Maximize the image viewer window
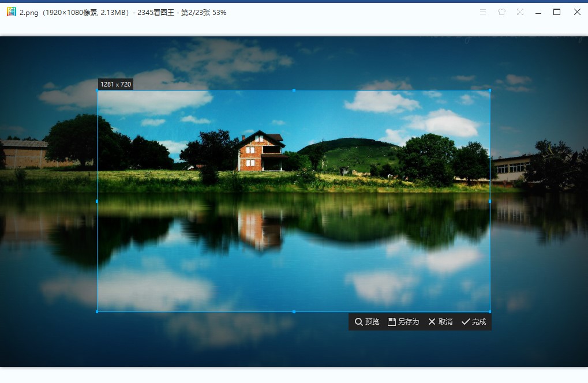 click(x=557, y=12)
